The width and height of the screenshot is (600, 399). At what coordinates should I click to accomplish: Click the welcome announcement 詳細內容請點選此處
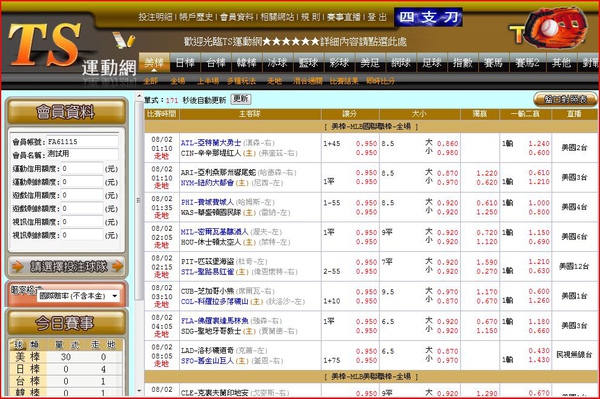363,41
